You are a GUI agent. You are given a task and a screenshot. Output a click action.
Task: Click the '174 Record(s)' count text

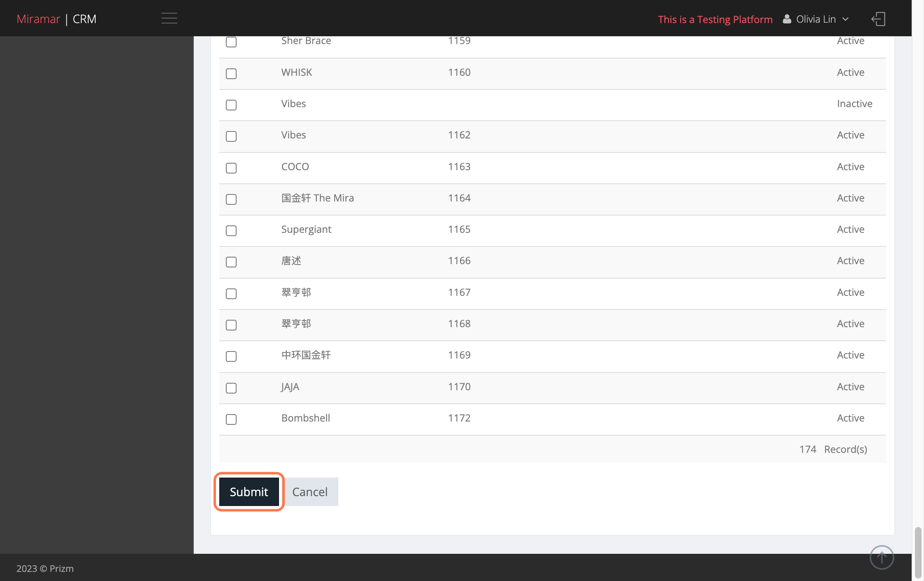click(833, 449)
